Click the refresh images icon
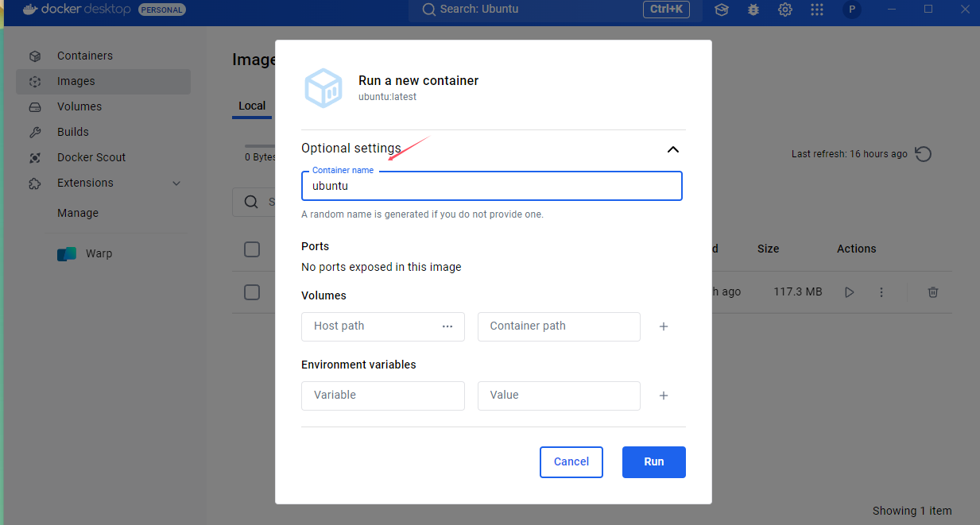The width and height of the screenshot is (980, 525). [x=924, y=154]
